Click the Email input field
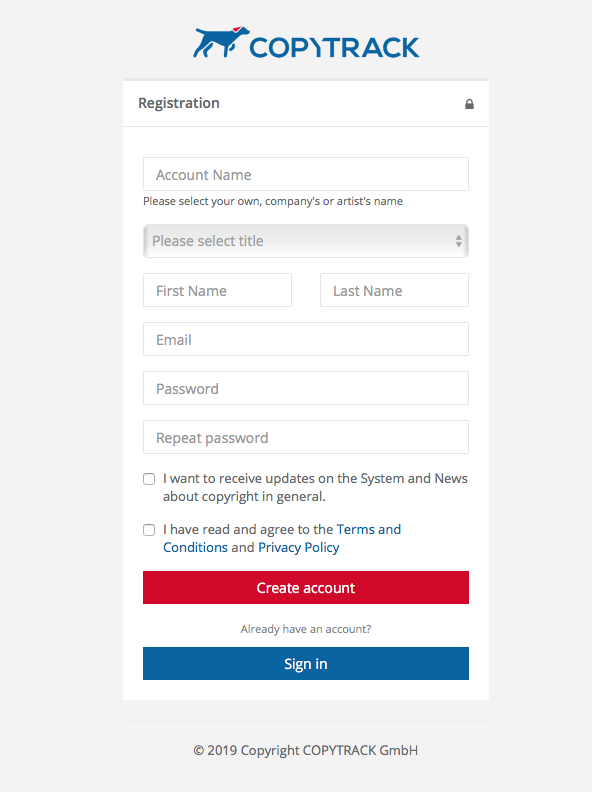Image resolution: width=592 pixels, height=792 pixels. point(306,339)
